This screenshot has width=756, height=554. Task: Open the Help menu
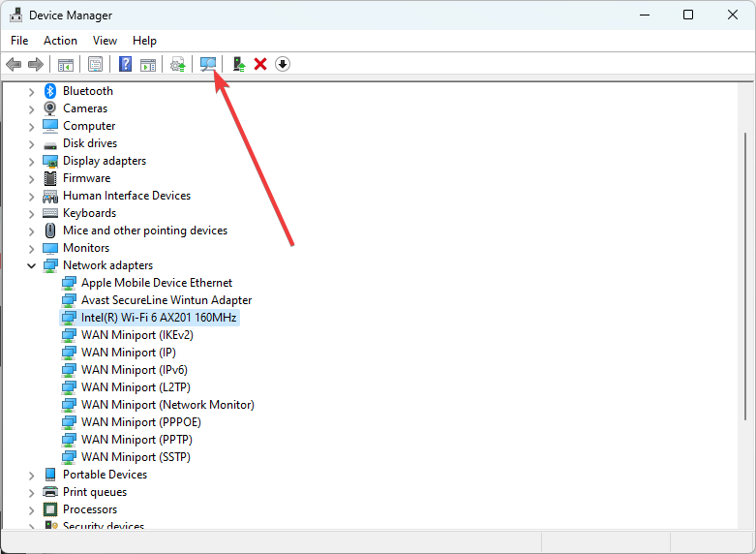(144, 41)
